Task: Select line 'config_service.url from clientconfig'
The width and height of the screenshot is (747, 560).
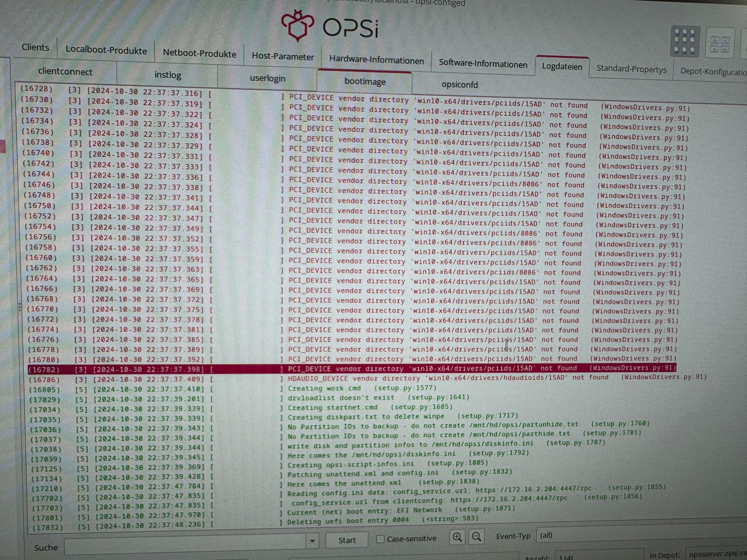Action: (337, 502)
